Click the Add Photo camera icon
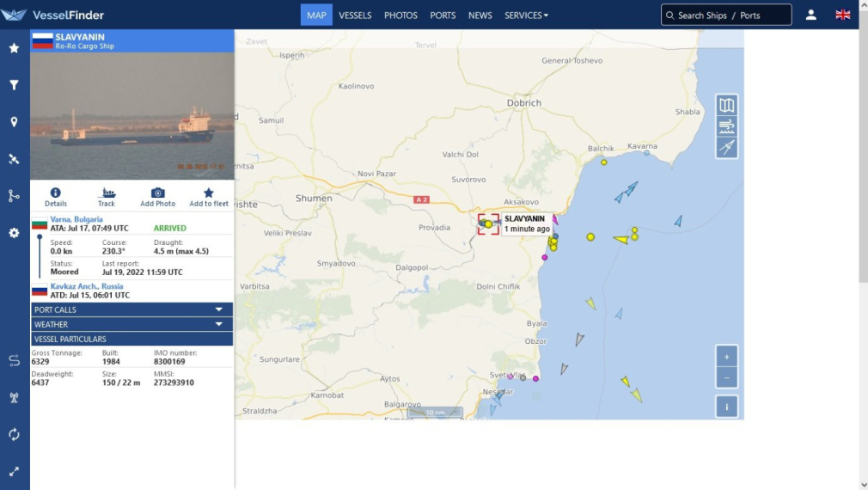The width and height of the screenshot is (868, 490). coord(157,193)
